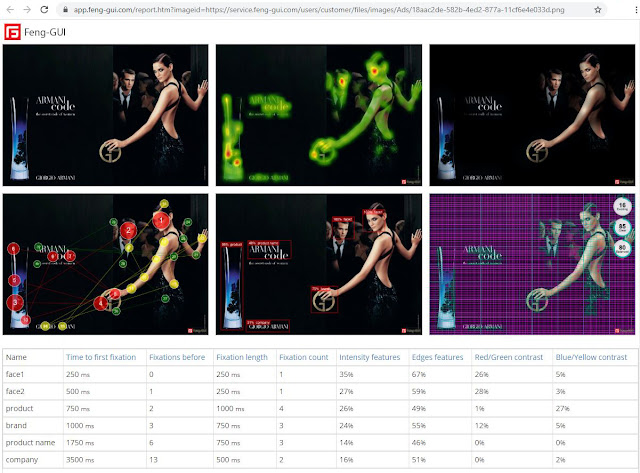Click the Feng-GUI brand name text
Image resolution: width=640 pixels, height=473 pixels.
pos(45,32)
